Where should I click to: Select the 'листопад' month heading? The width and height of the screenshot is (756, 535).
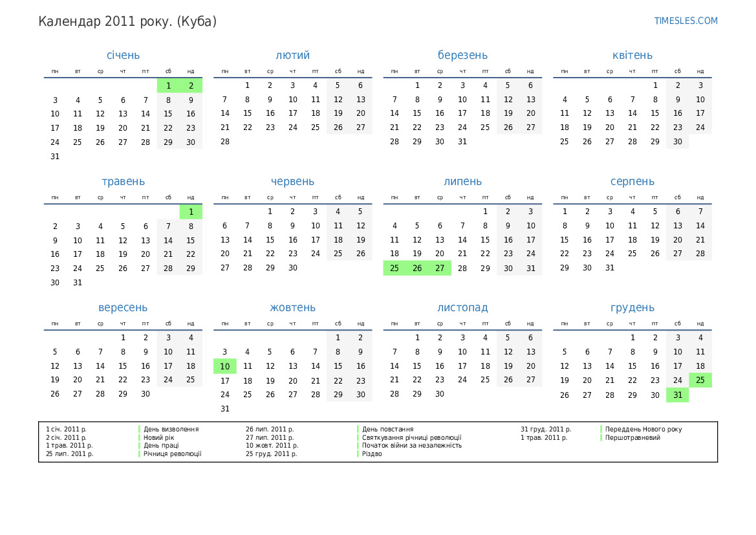click(x=462, y=308)
